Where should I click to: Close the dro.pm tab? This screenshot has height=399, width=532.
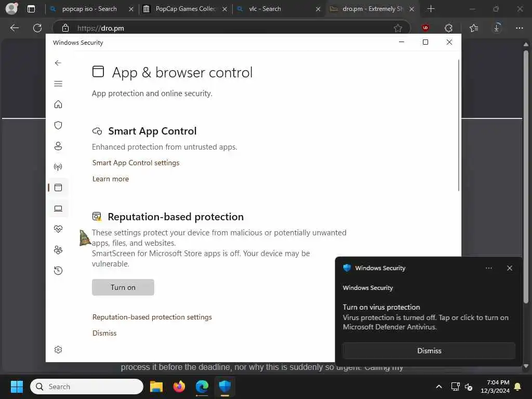[411, 9]
